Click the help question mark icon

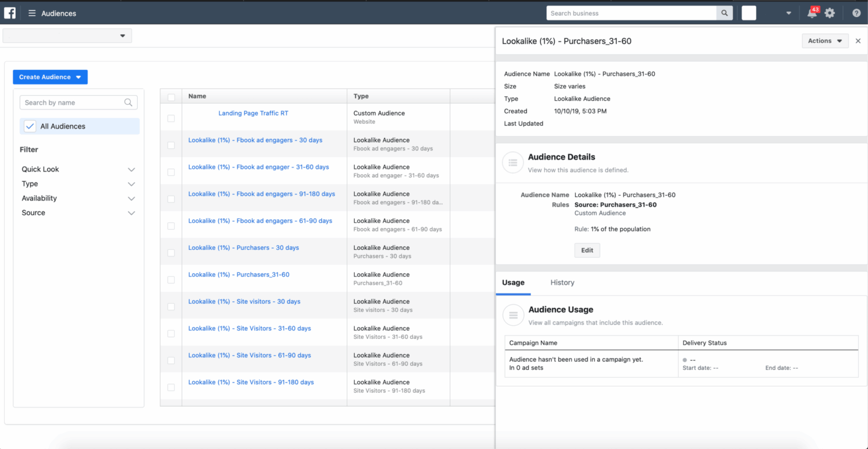[856, 13]
